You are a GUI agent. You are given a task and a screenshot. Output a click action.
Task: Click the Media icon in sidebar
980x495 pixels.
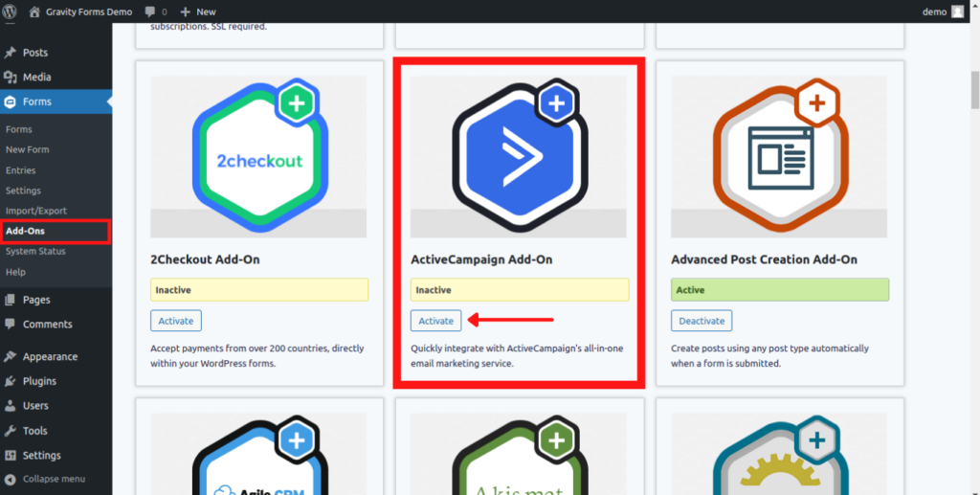[x=10, y=78]
